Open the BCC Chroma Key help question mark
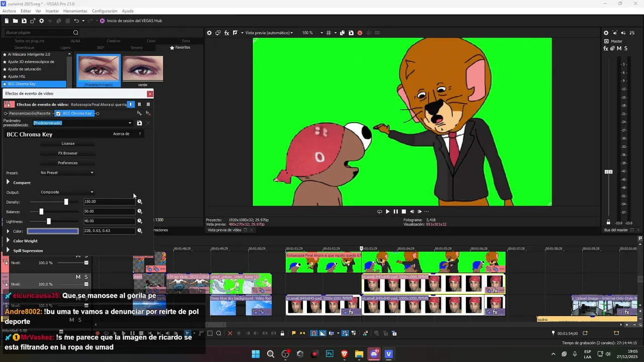 tap(140, 134)
